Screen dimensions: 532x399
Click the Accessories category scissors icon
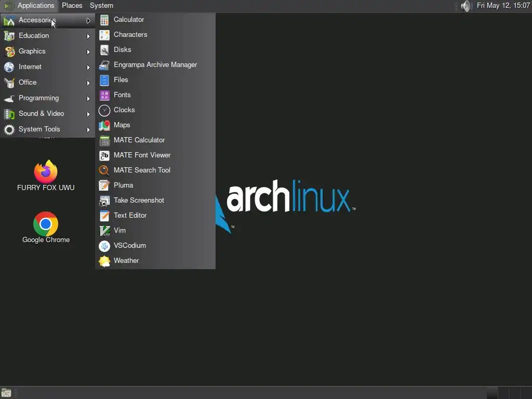tap(9, 21)
